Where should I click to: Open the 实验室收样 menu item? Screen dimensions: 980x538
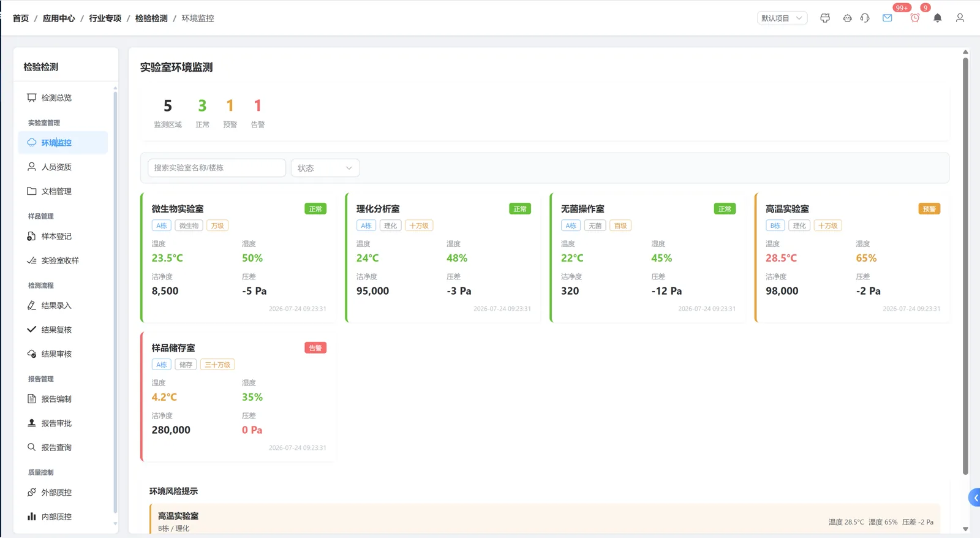pyautogui.click(x=63, y=260)
